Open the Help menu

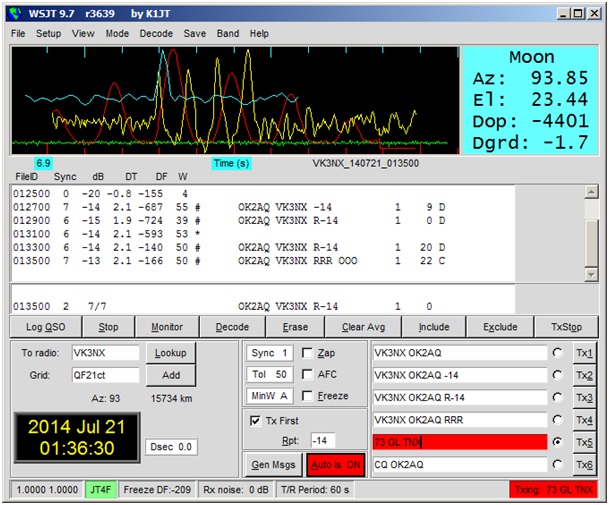(259, 34)
